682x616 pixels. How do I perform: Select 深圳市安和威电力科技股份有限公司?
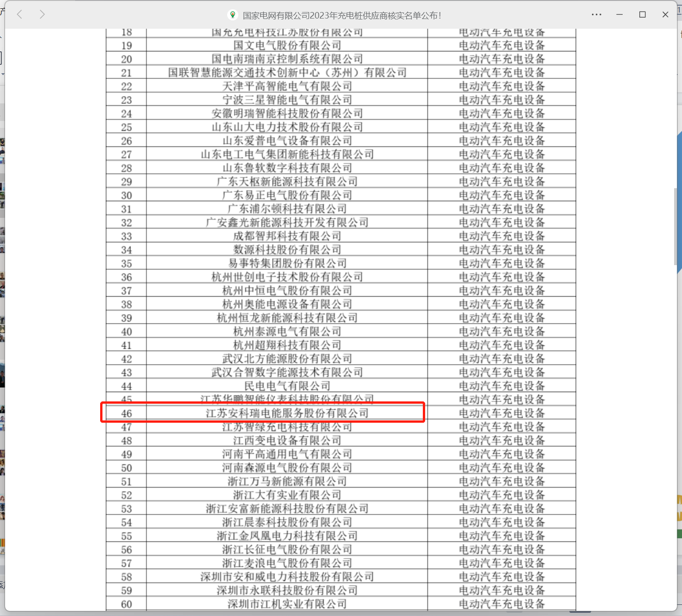pyautogui.click(x=287, y=577)
